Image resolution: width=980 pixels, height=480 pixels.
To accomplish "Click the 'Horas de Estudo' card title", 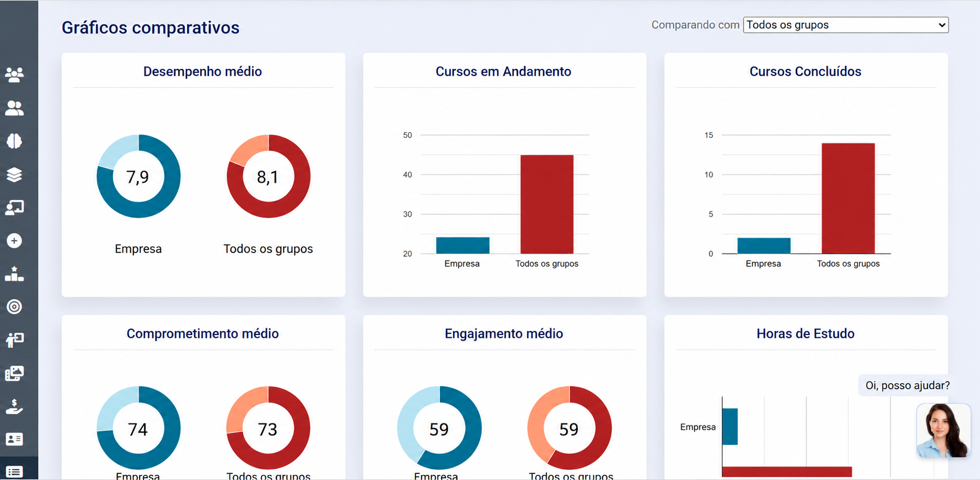I will coord(805,333).
